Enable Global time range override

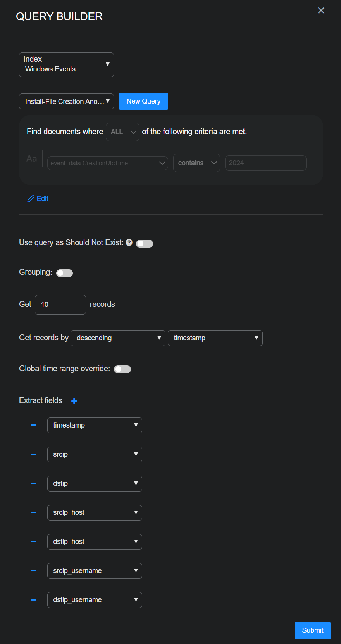[x=122, y=369]
